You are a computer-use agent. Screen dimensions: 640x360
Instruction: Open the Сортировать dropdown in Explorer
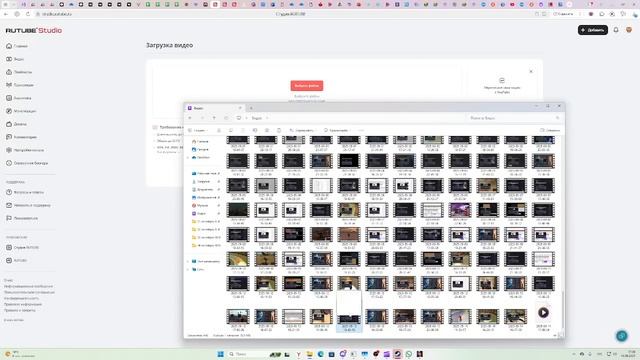click(x=302, y=130)
